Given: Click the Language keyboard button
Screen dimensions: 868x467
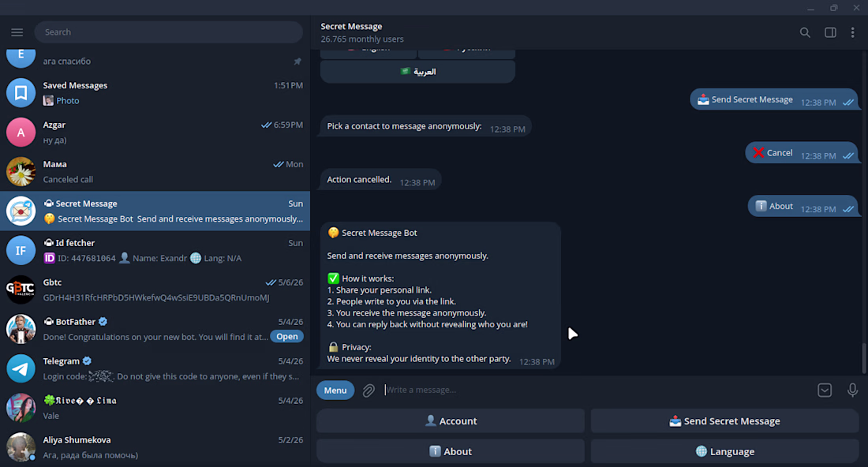Looking at the screenshot, I should 724,451.
